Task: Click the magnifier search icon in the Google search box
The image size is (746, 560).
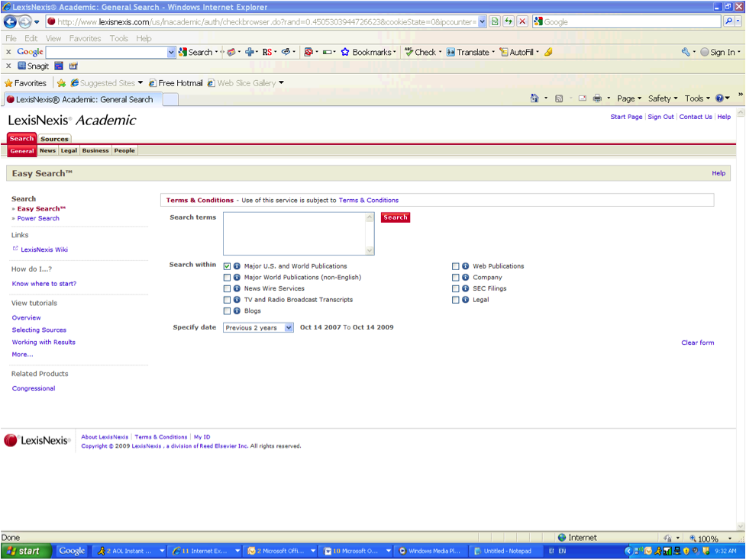Action: pyautogui.click(x=728, y=21)
